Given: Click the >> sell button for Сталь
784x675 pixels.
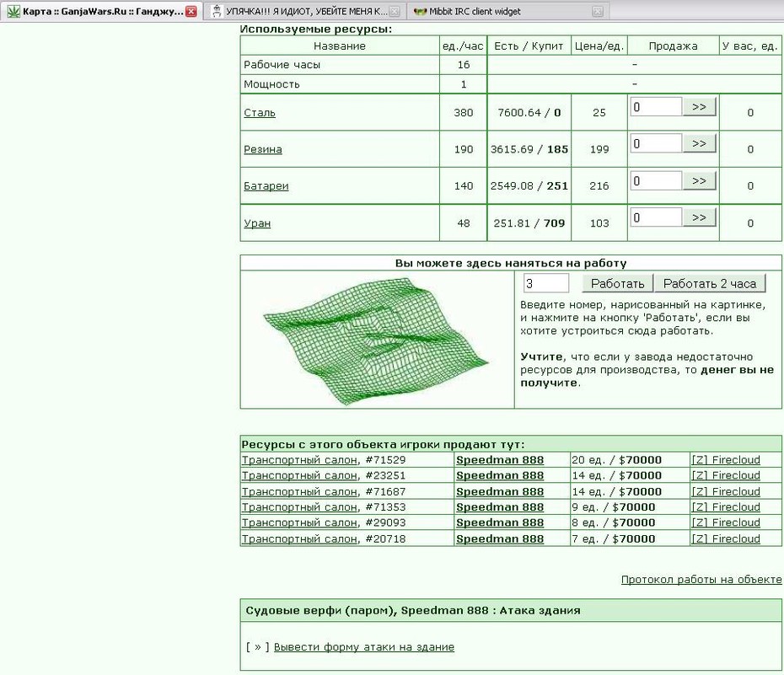Looking at the screenshot, I should pos(699,107).
